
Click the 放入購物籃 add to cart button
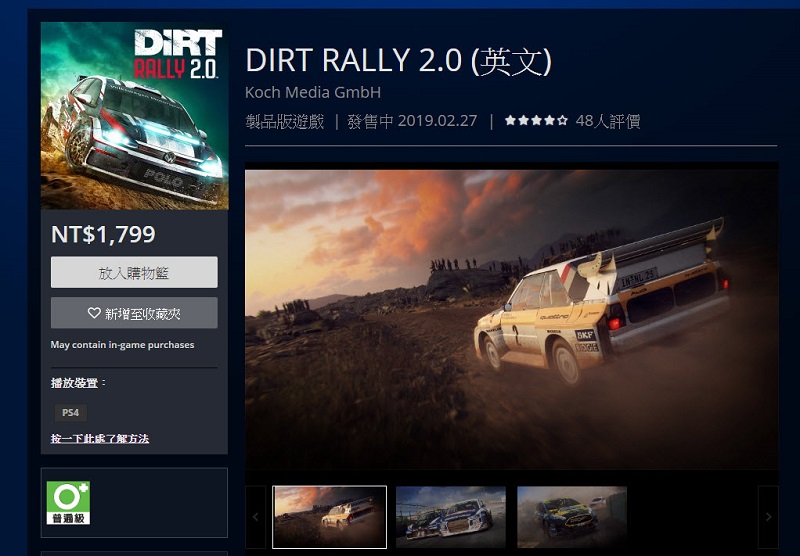point(134,272)
